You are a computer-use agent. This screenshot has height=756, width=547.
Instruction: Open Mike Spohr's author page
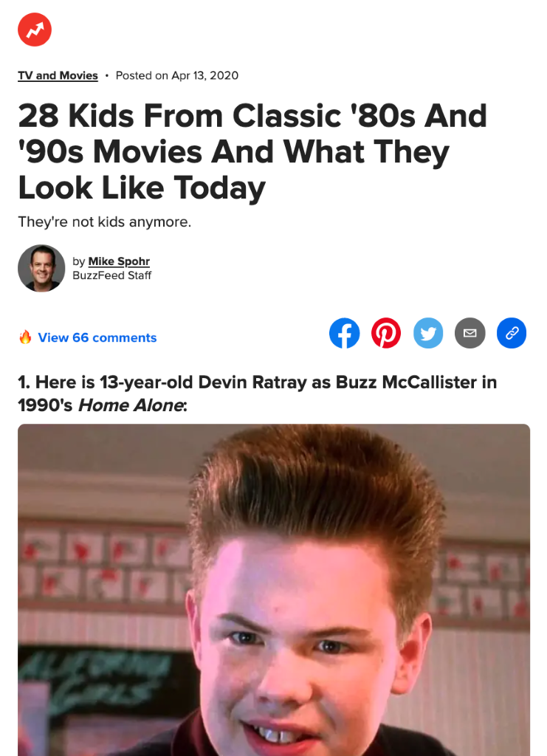click(x=119, y=261)
